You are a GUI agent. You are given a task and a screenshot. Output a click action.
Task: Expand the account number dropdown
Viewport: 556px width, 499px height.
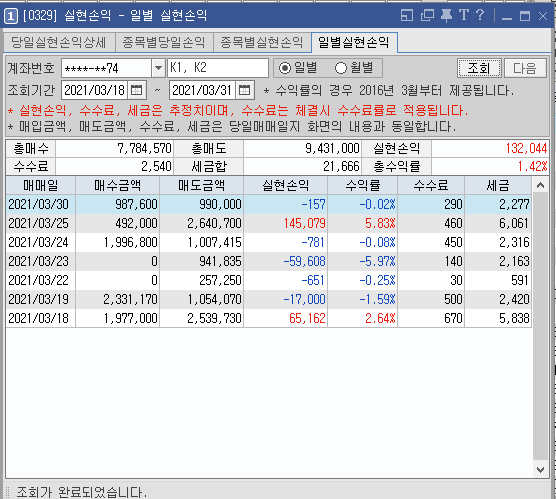click(x=158, y=68)
